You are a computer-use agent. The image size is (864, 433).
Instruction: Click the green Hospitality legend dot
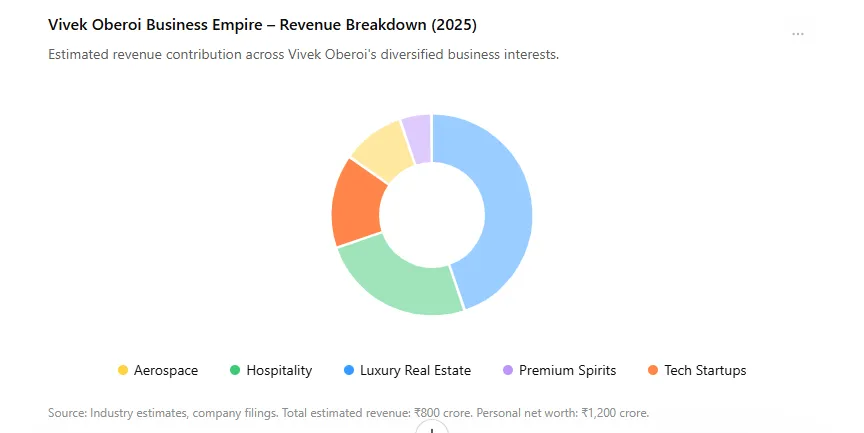pyautogui.click(x=235, y=370)
